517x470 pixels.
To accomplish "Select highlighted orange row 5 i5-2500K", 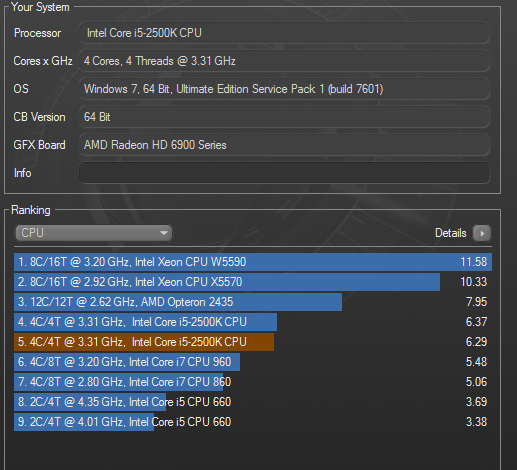I will click(253, 342).
